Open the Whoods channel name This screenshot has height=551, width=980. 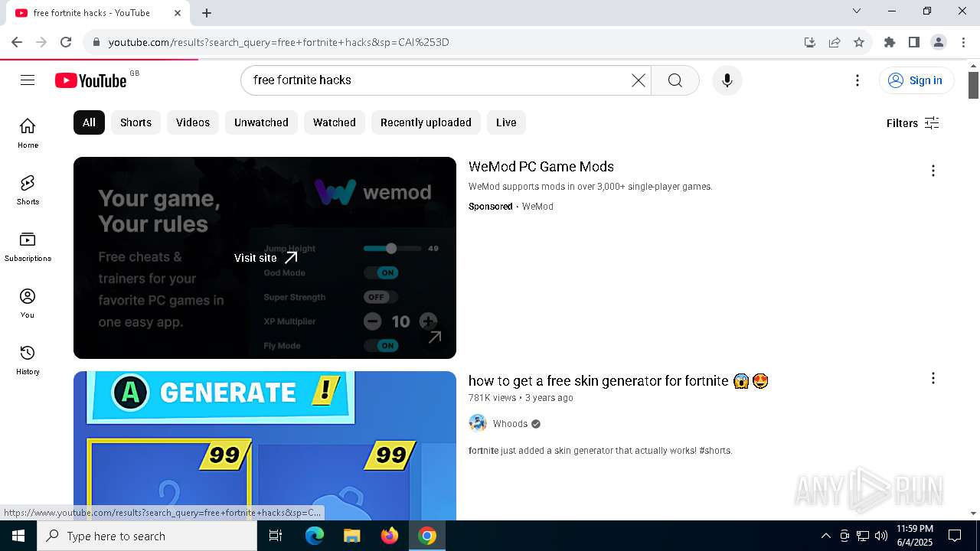tap(510, 424)
